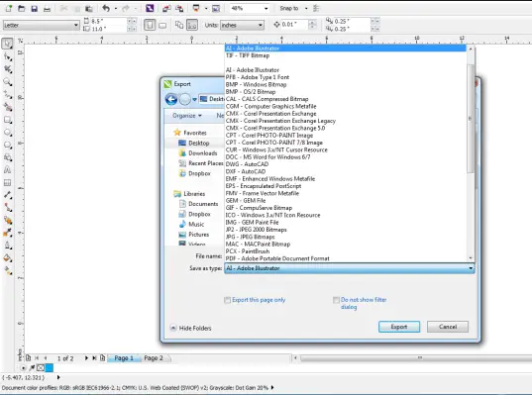Select the Basic Shapes tool
532x395 pixels.
[x=8, y=157]
